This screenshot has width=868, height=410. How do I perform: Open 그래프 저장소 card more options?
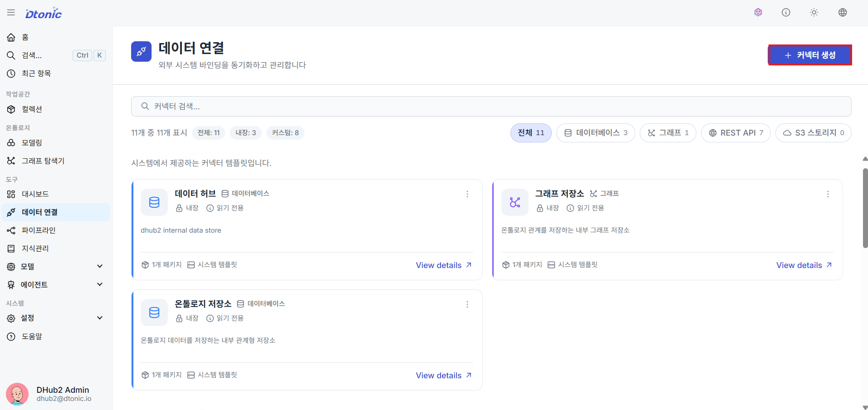coord(828,194)
